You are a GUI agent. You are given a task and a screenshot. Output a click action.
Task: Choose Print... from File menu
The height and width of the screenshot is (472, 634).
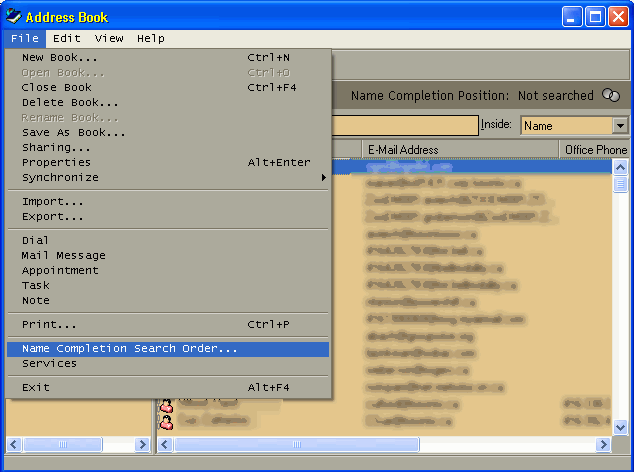[168, 324]
